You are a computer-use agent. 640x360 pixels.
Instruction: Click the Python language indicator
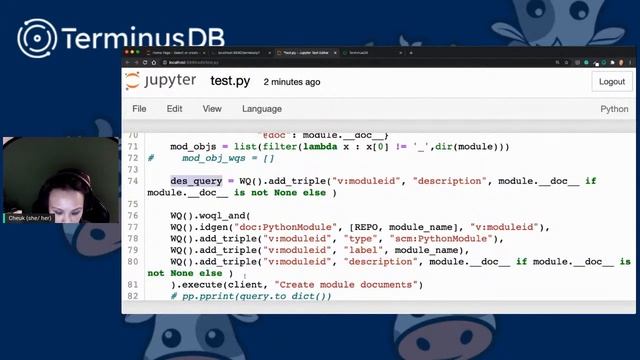pos(614,109)
